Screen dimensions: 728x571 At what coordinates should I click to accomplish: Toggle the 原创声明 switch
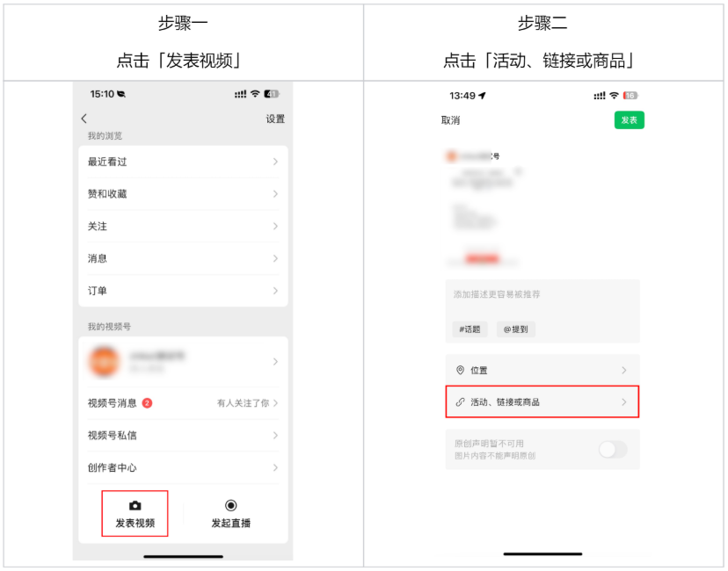(613, 450)
